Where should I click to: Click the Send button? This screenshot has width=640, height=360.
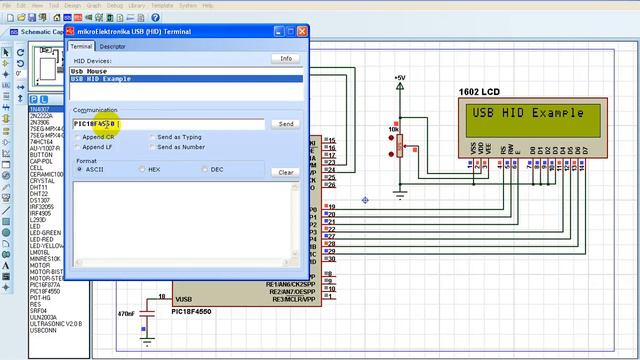click(286, 124)
